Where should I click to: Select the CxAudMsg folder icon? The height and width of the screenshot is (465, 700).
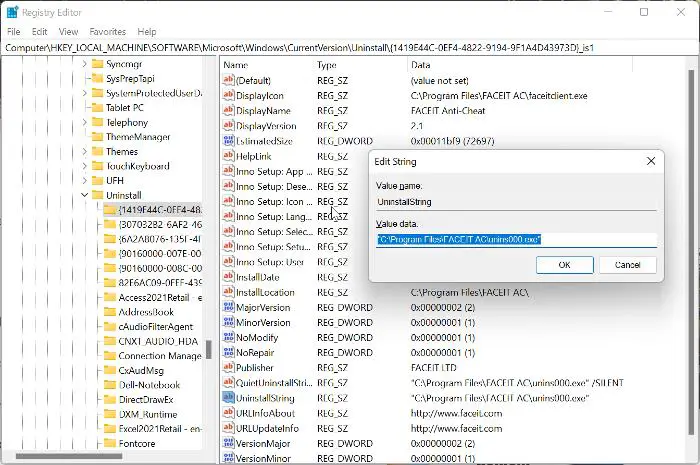[110, 370]
